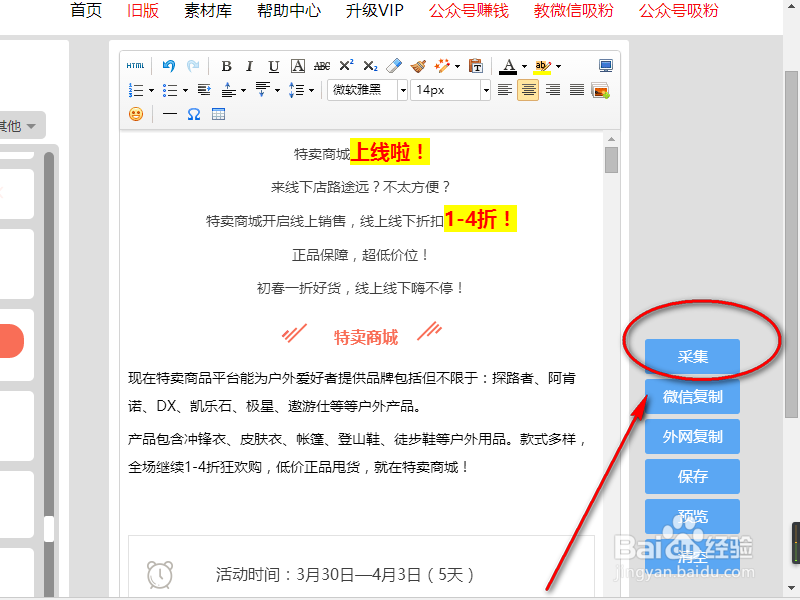This screenshot has height=600, width=800.
Task: Click the undo arrow icon
Action: point(168,66)
